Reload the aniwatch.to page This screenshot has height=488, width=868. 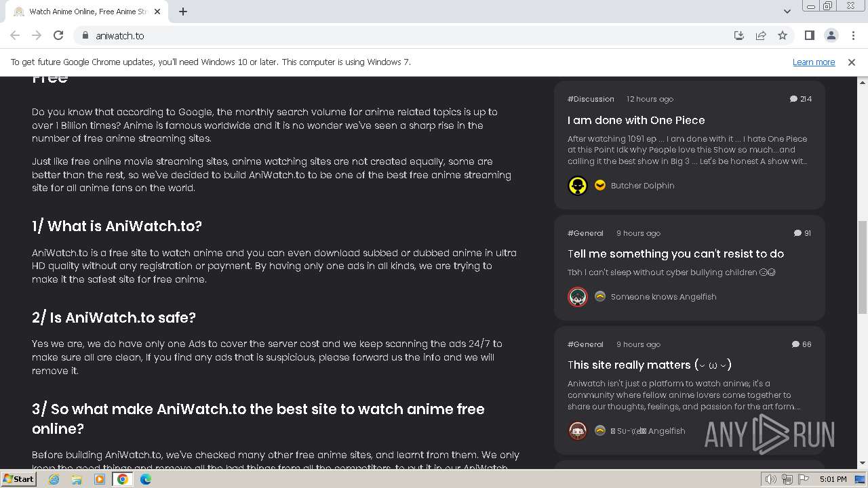58,35
